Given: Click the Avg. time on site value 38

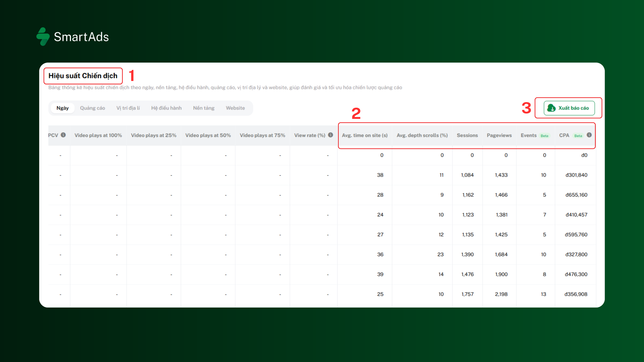Looking at the screenshot, I should coord(380,175).
